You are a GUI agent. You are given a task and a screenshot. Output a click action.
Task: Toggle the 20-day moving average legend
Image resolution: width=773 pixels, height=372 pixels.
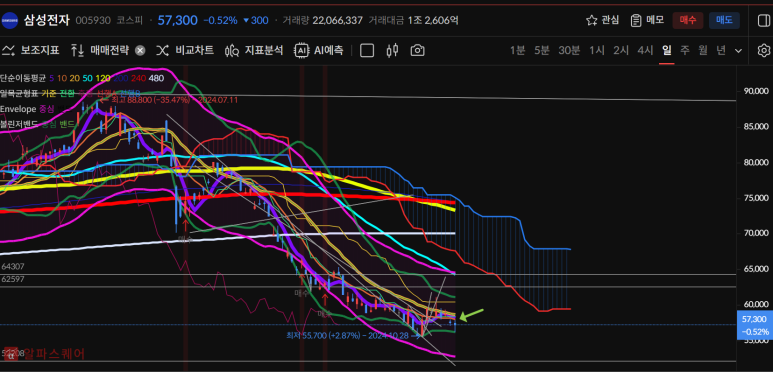[x=74, y=78]
